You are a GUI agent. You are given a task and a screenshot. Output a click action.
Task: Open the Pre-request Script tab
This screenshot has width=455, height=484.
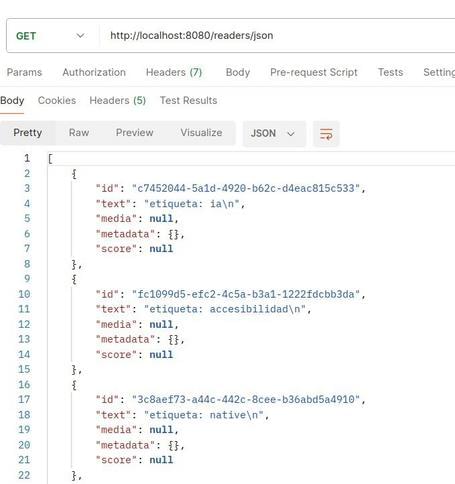pos(314,72)
